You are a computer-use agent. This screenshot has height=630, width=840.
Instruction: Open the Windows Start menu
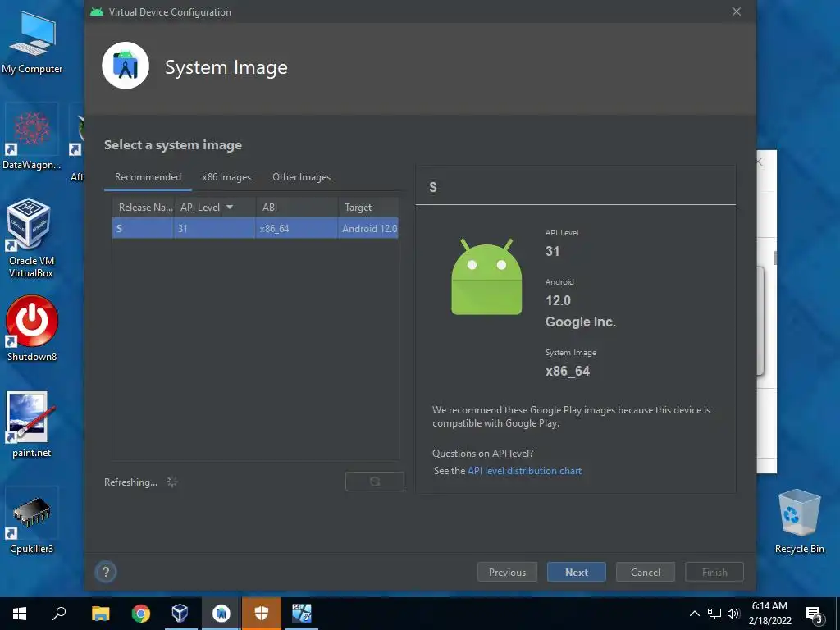tap(20, 614)
